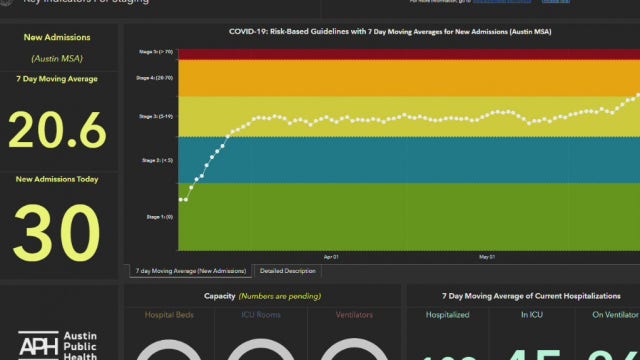Select the 20.6 moving average value
The height and width of the screenshot is (360, 640).
(x=57, y=130)
